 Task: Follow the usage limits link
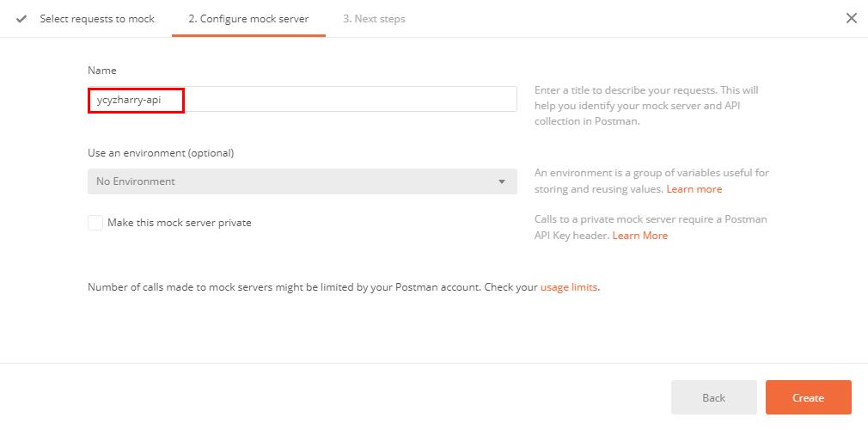(x=569, y=287)
